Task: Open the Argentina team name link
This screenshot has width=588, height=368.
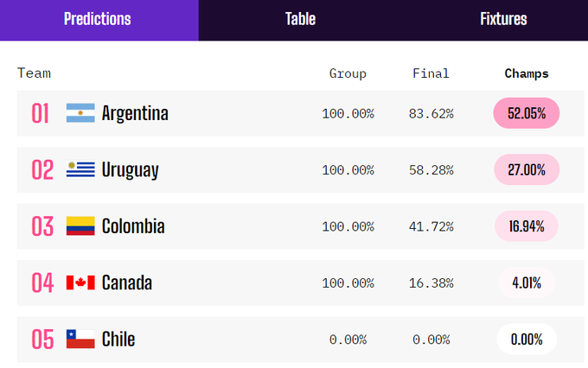Action: [x=135, y=113]
